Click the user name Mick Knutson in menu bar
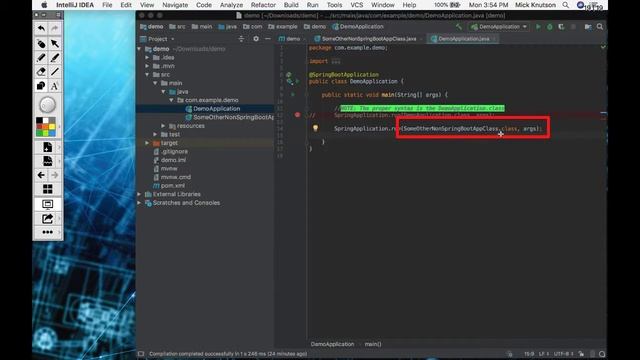640x360 pixels. [535, 5]
